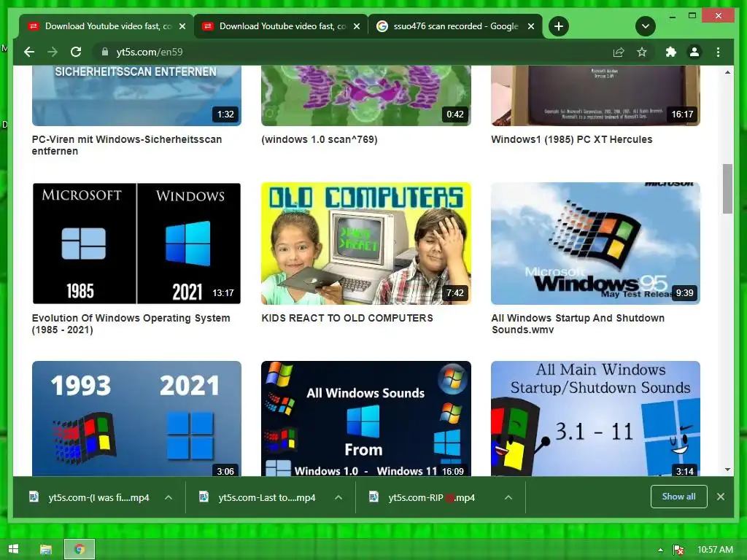Bookmark this page with the star icon

[642, 52]
